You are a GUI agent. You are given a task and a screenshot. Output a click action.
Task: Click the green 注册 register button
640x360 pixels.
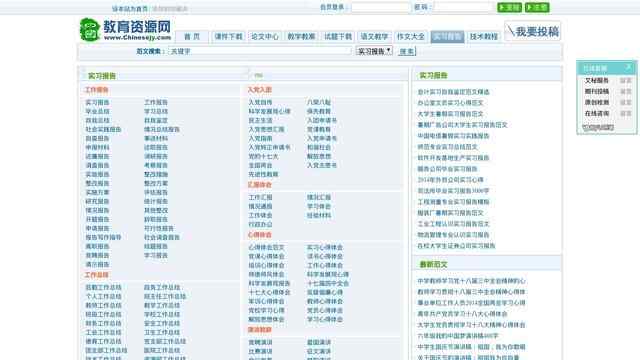[537, 7]
